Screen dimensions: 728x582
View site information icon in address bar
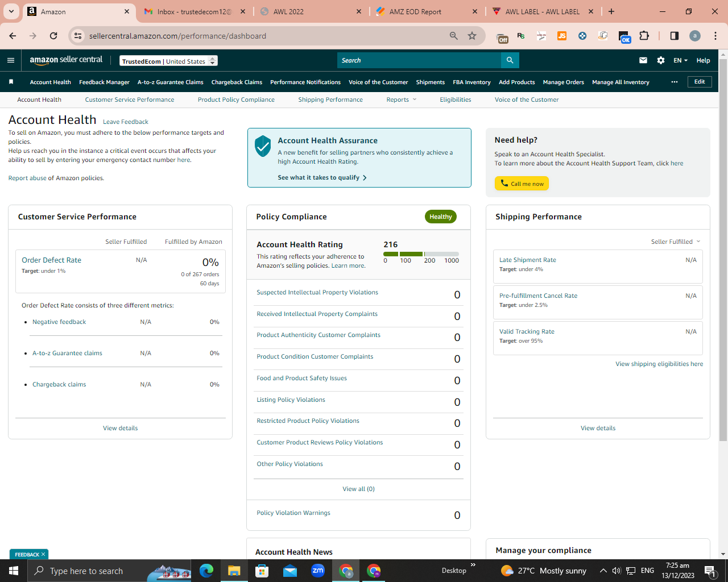pyautogui.click(x=78, y=36)
